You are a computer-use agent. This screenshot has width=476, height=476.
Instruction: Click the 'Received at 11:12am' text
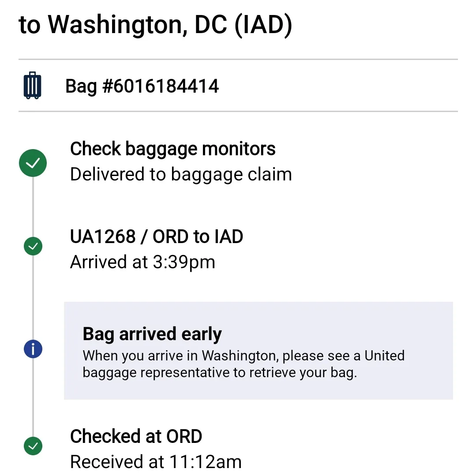coord(156,462)
